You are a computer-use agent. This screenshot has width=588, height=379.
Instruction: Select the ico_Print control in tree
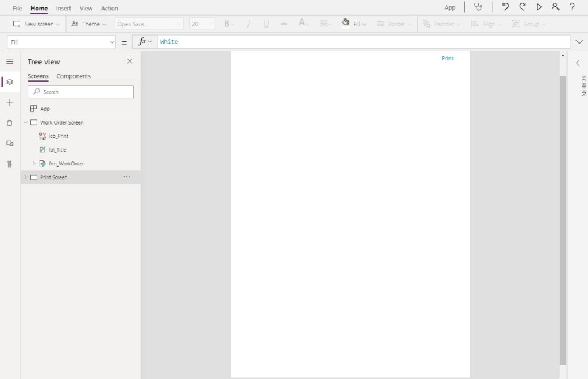pos(59,136)
